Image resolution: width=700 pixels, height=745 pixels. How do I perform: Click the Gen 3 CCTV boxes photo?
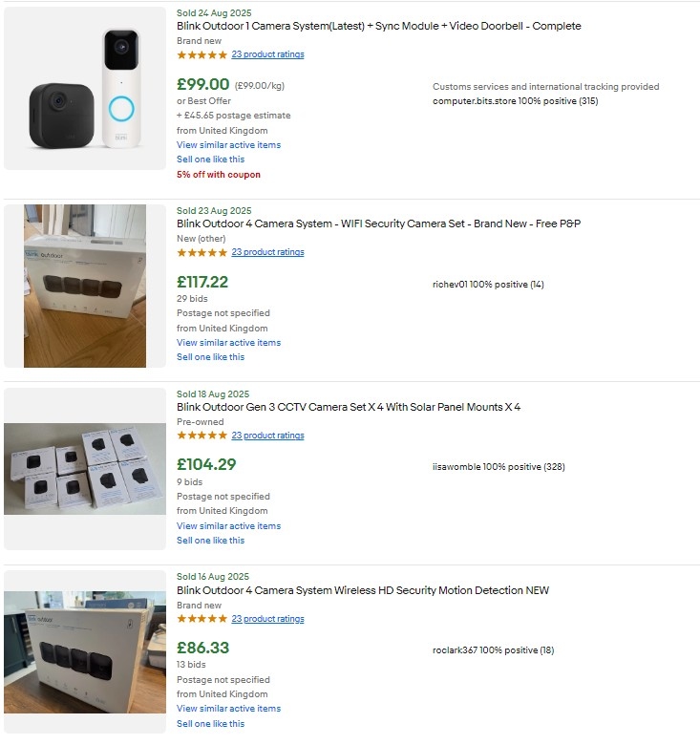tap(85, 469)
